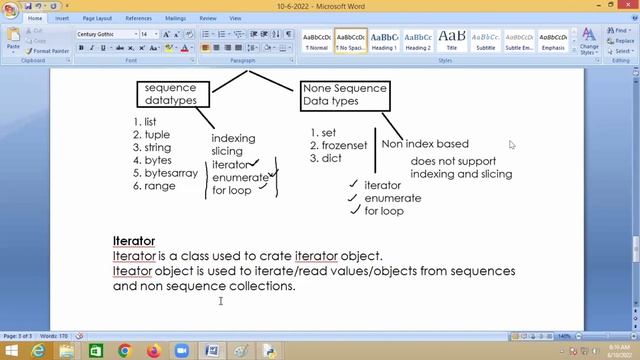640x360 pixels.
Task: Increase paragraph indent
Action: [x=264, y=34]
